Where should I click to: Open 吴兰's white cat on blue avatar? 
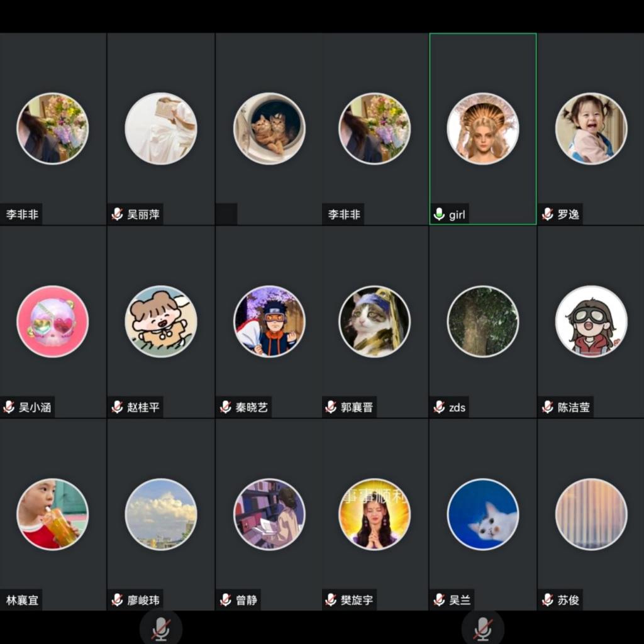click(x=483, y=514)
